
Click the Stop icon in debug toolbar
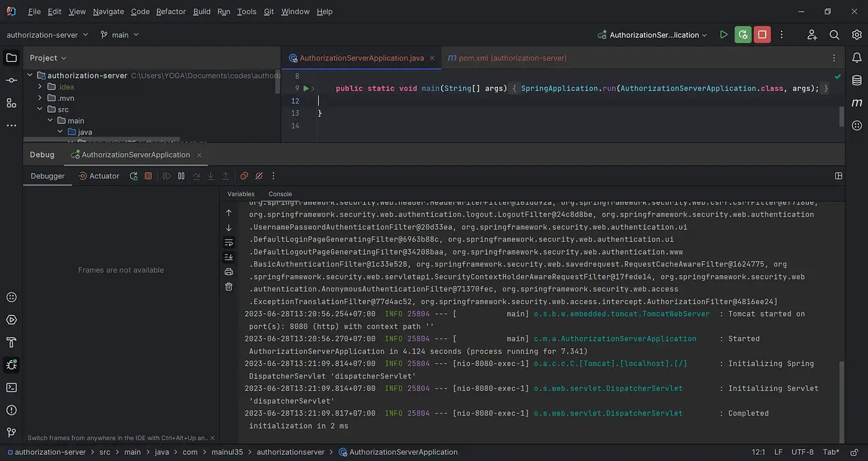tap(148, 176)
